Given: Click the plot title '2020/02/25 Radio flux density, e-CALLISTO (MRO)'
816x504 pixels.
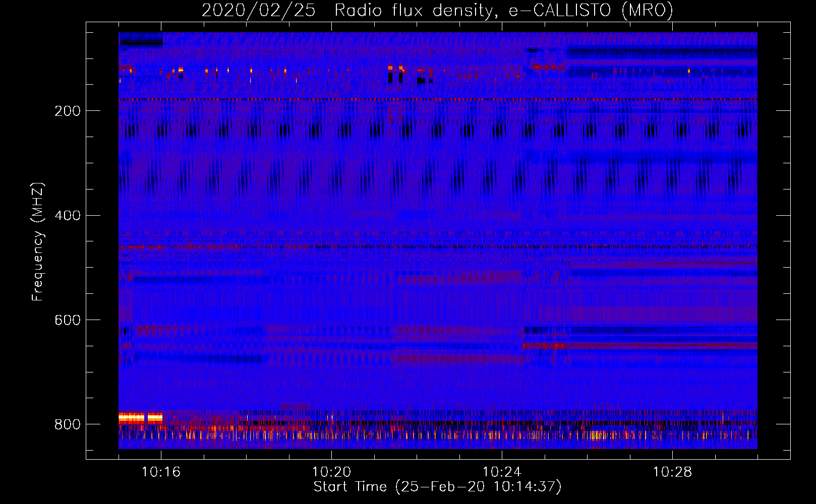Looking at the screenshot, I should (x=437, y=11).
